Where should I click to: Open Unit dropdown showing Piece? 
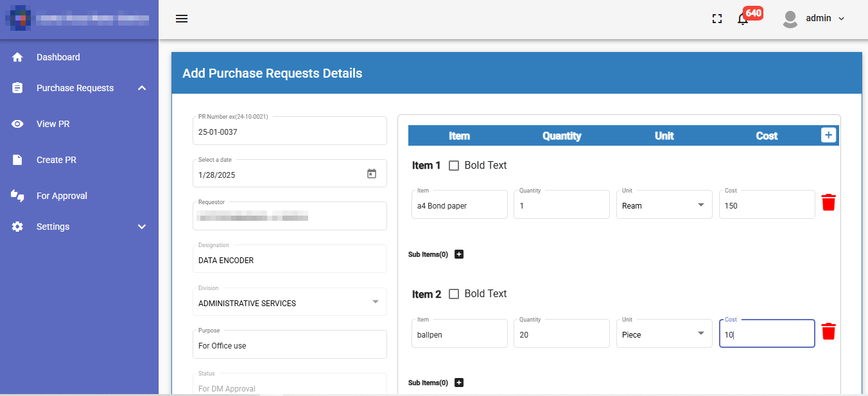tap(664, 334)
